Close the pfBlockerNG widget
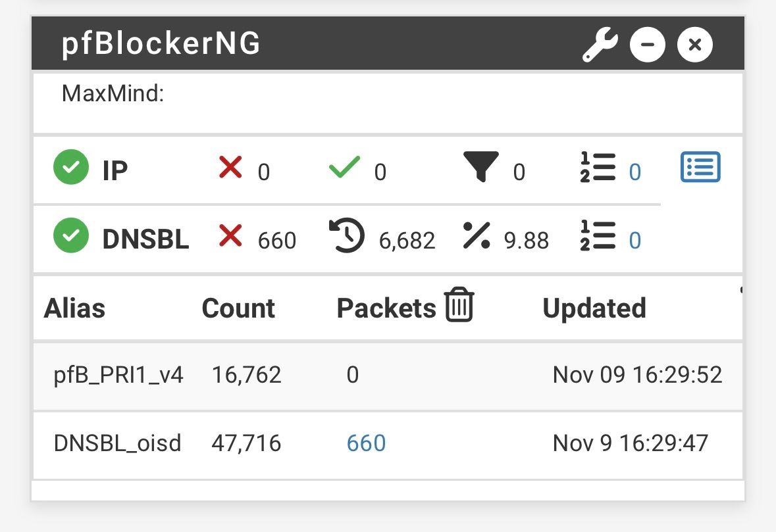Viewport: 776px width, 532px height. coord(694,45)
